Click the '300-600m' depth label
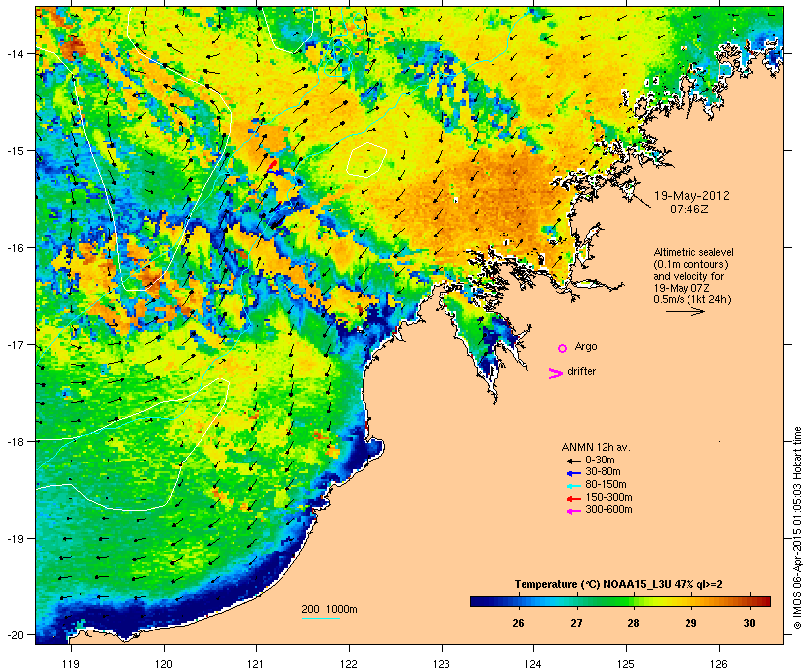The height and width of the screenshot is (672, 810). pos(608,510)
